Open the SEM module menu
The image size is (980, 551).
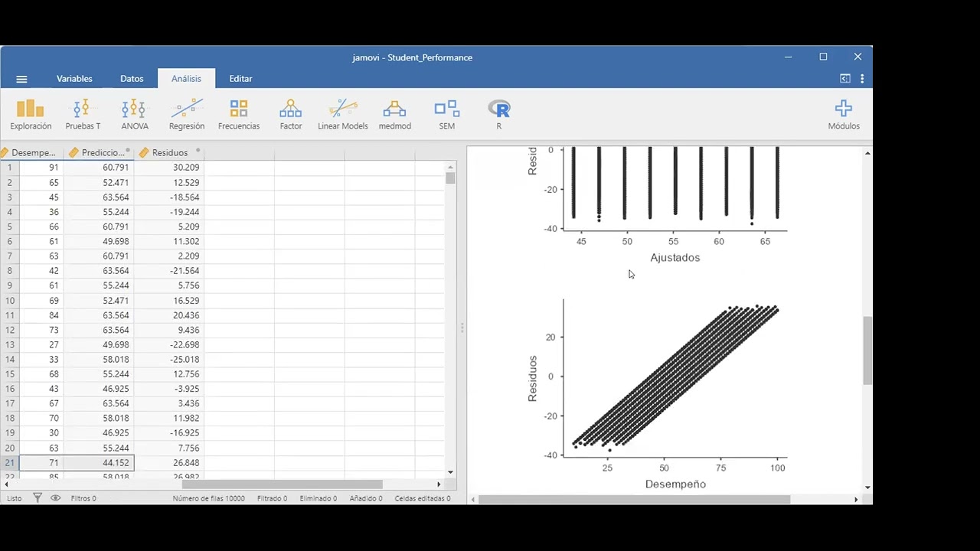[x=447, y=115]
